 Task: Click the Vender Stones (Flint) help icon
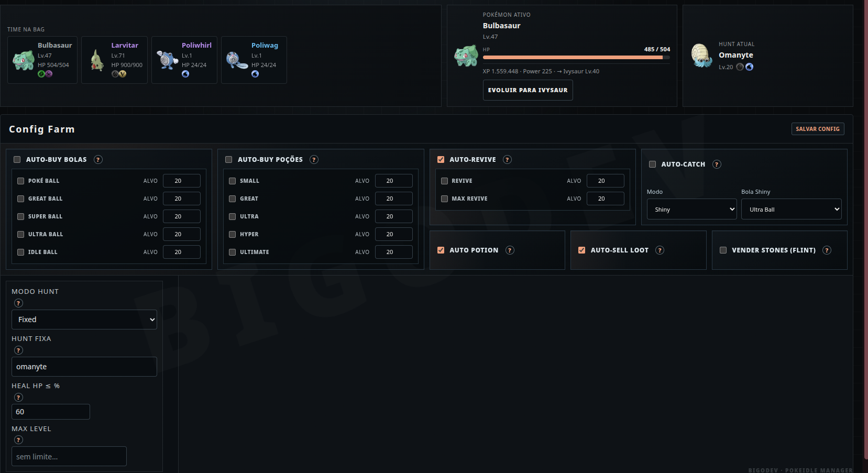click(x=827, y=250)
